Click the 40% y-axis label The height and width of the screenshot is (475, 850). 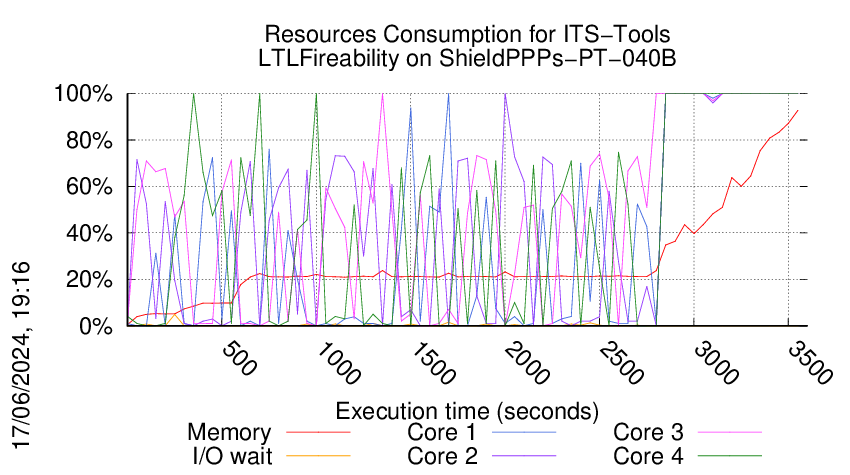click(x=89, y=234)
